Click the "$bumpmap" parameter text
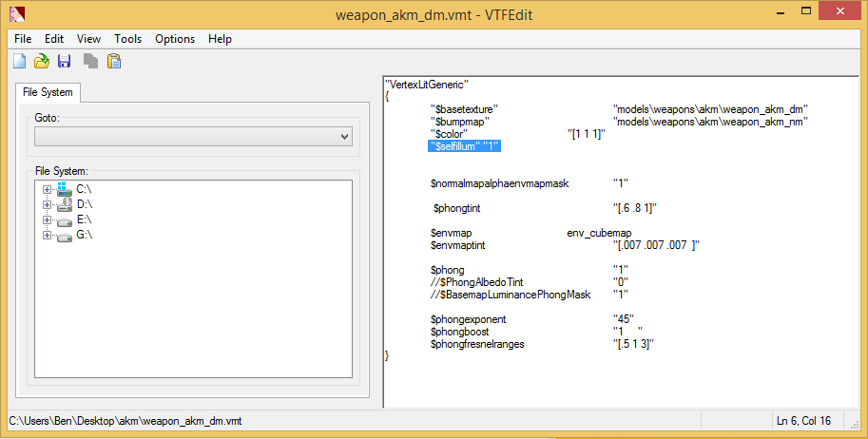This screenshot has height=439, width=868. point(460,122)
